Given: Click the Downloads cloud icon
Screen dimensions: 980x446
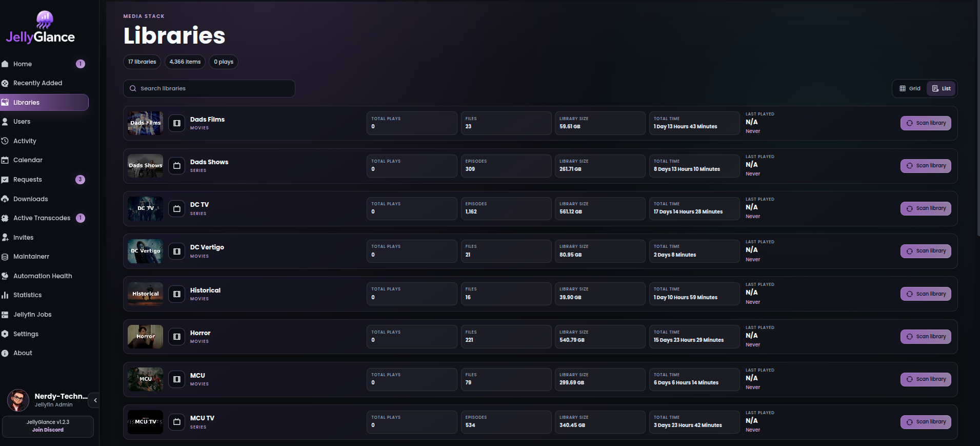Looking at the screenshot, I should [x=5, y=199].
